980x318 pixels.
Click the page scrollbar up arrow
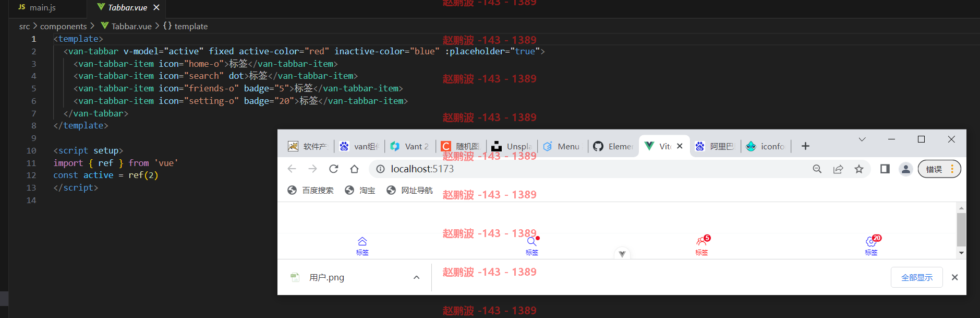click(x=961, y=208)
